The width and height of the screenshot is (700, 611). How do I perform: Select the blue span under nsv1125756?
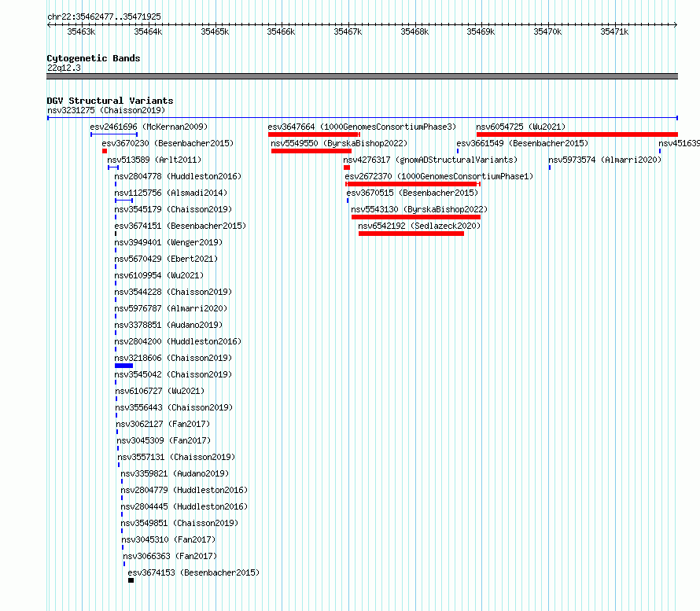(123, 201)
